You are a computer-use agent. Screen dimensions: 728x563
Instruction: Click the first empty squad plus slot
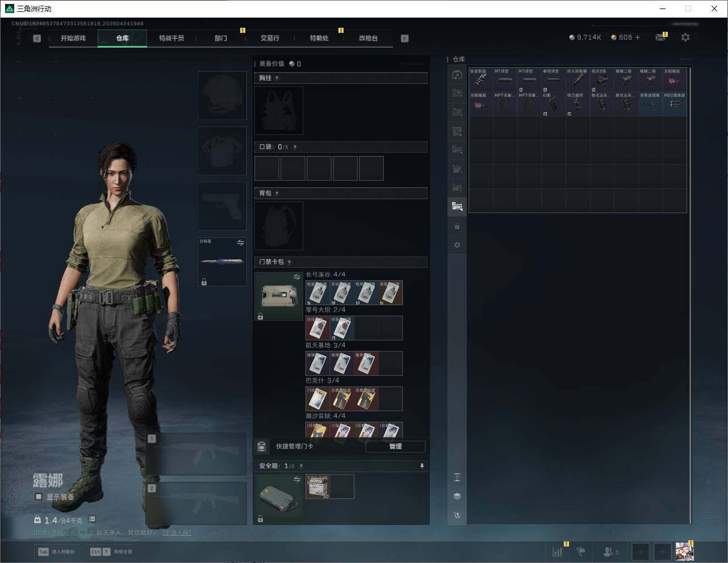tap(640, 552)
